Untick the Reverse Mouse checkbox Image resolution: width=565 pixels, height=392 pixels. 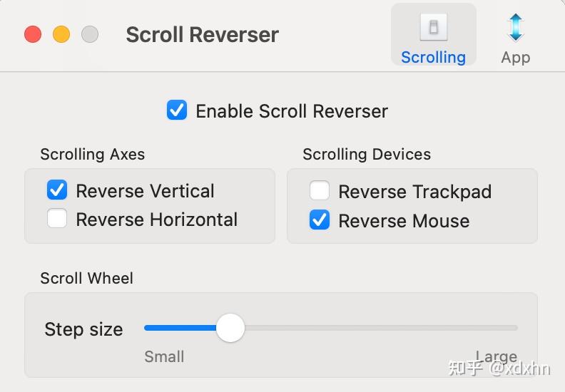[x=320, y=220]
